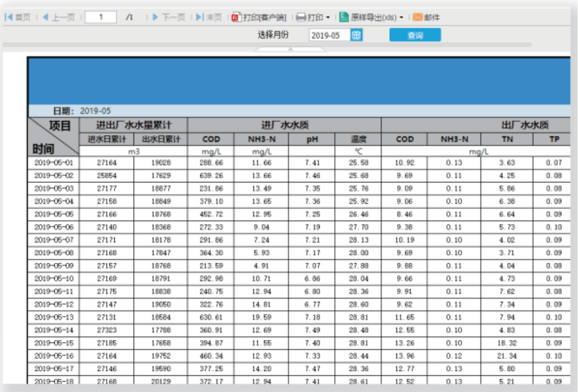Click date cell 2019-05-07
Image resolution: width=578 pixels, height=392 pixels.
pos(54,240)
